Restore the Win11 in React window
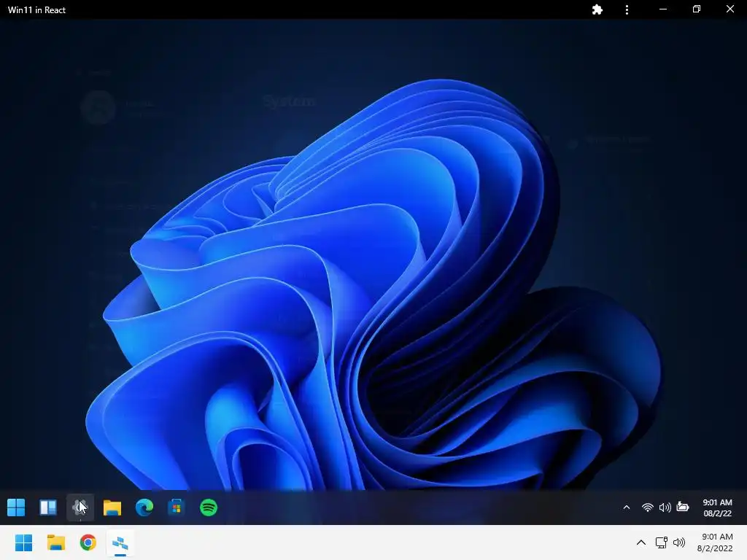The width and height of the screenshot is (747, 560). pos(697,9)
